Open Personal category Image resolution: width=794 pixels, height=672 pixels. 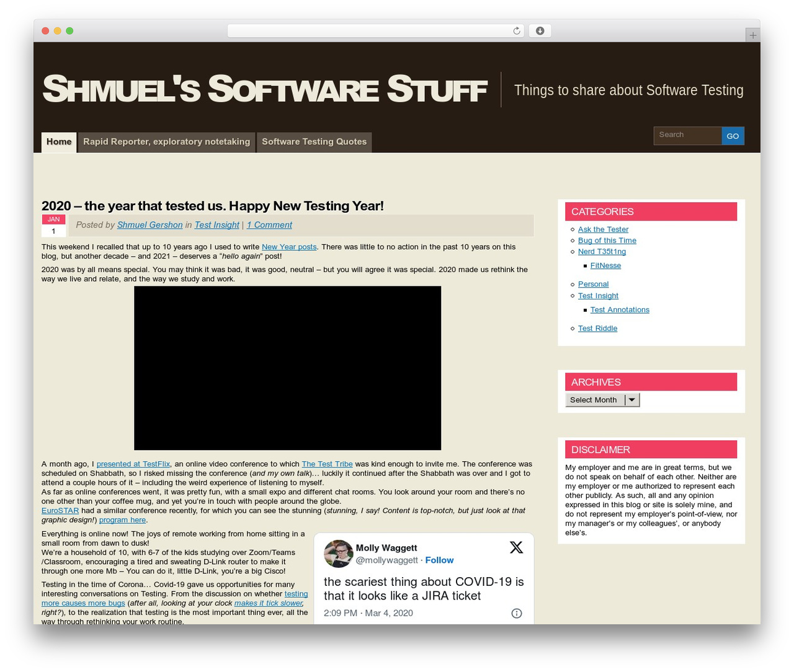coord(593,284)
